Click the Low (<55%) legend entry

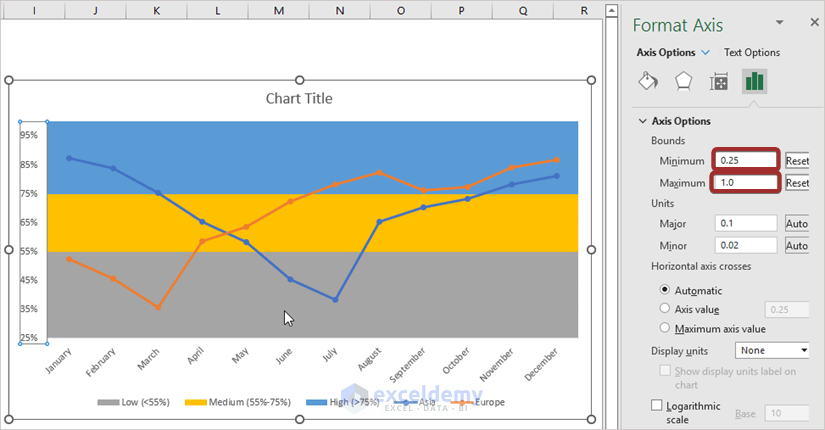click(x=134, y=402)
